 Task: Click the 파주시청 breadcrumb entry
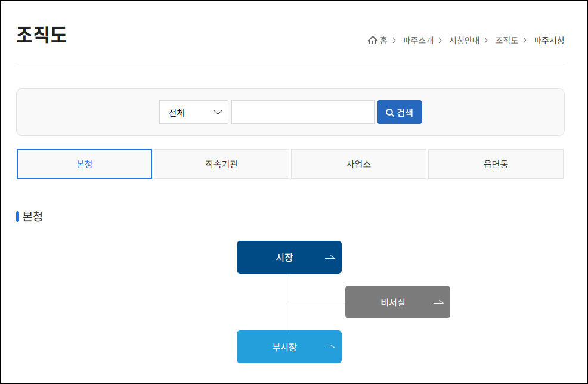(548, 41)
